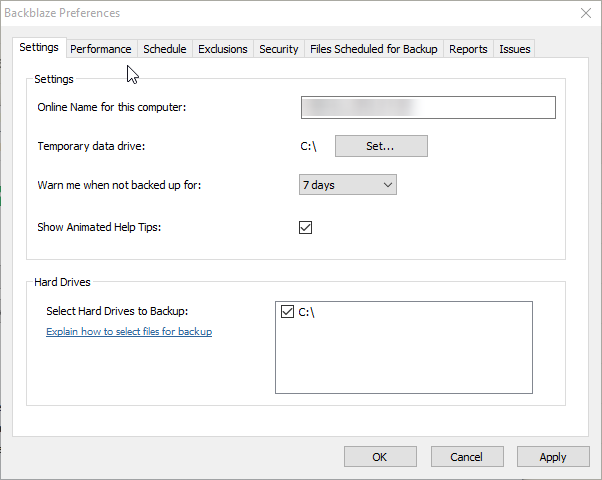
Task: Click 'Show Animated Help Tips:' label
Action: click(99, 227)
